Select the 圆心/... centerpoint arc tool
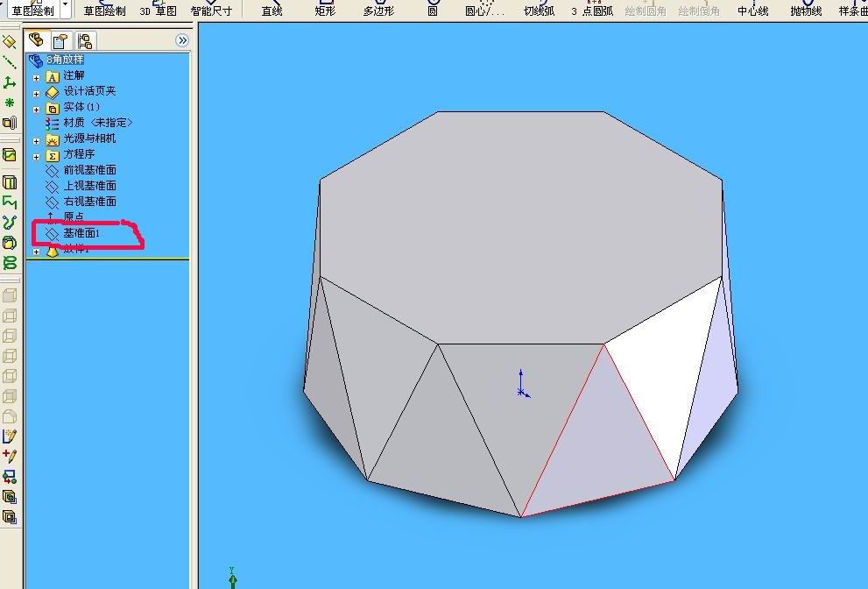Screen dimensions: 868x589 click(485, 9)
